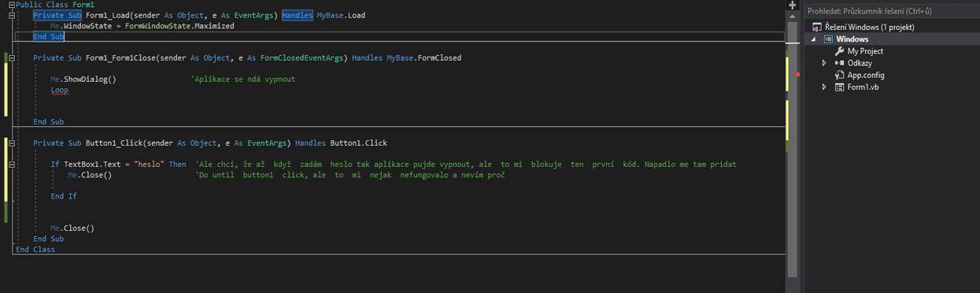
Task: Collapse the Button1_Click sub outline
Action: point(11,143)
